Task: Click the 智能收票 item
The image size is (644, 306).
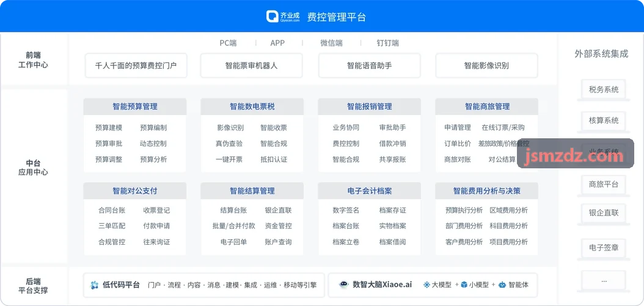Action: (274, 127)
